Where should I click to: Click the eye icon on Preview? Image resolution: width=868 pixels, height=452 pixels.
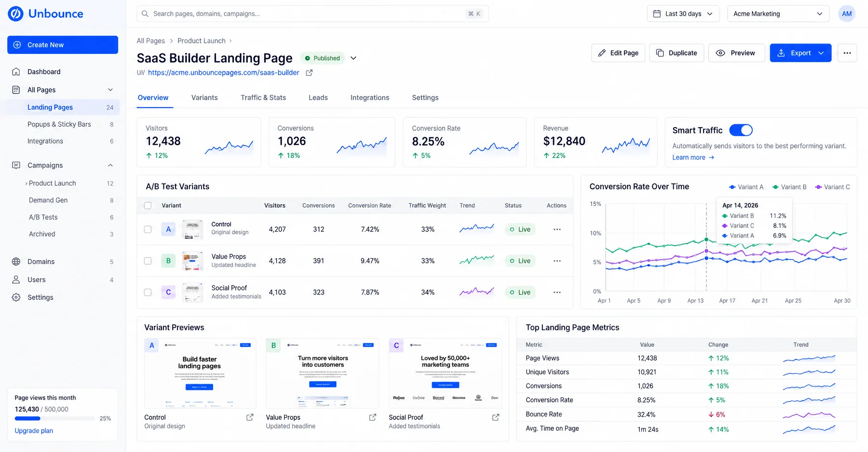720,53
